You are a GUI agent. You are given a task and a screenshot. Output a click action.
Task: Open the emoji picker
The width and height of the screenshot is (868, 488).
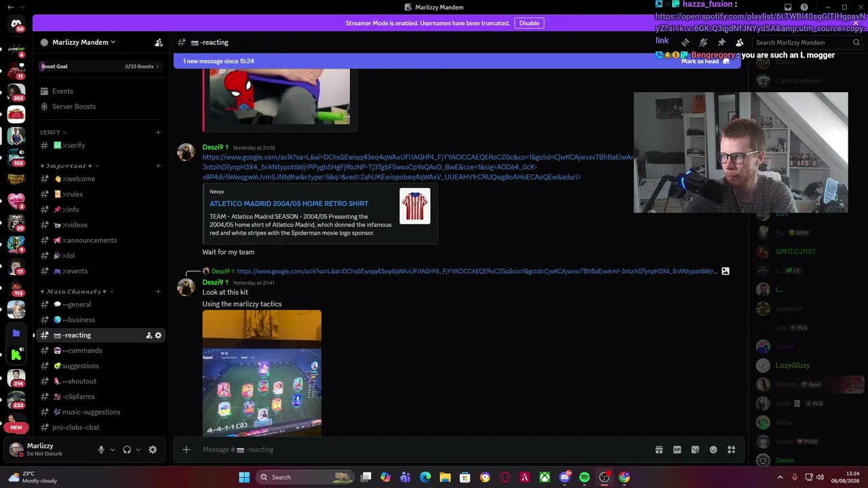click(713, 449)
